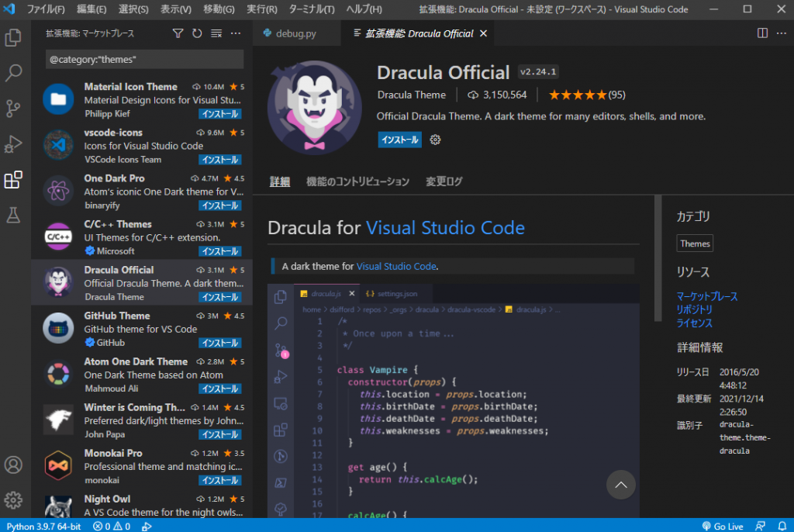Install Material Icon Theme from list
794x532 pixels.
219,114
